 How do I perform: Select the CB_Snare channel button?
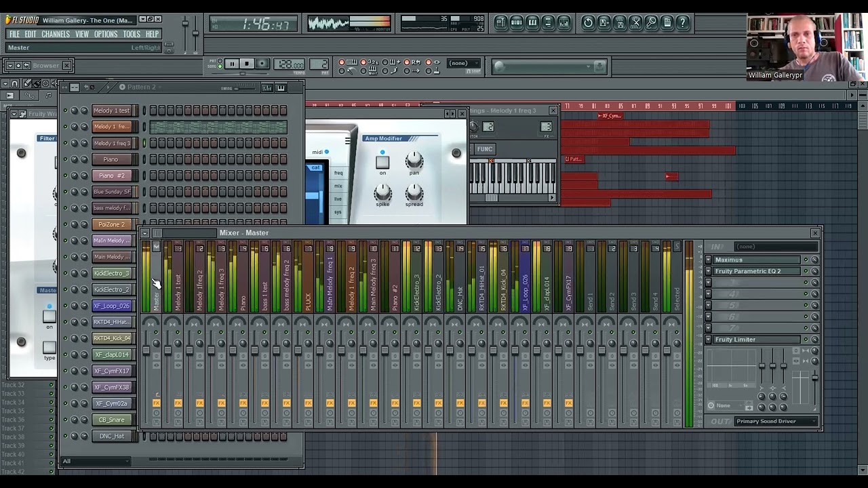(x=112, y=420)
